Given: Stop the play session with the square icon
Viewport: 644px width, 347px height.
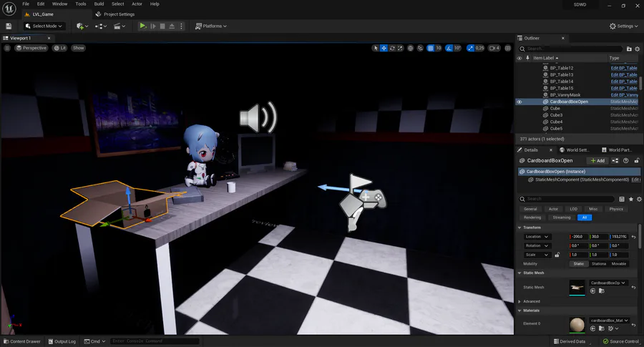Looking at the screenshot, I should [x=162, y=26].
